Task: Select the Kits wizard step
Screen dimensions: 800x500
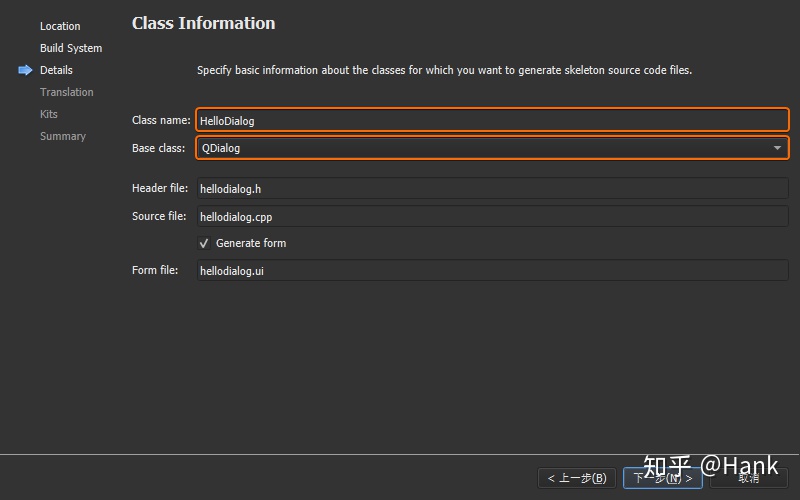Action: coord(48,114)
